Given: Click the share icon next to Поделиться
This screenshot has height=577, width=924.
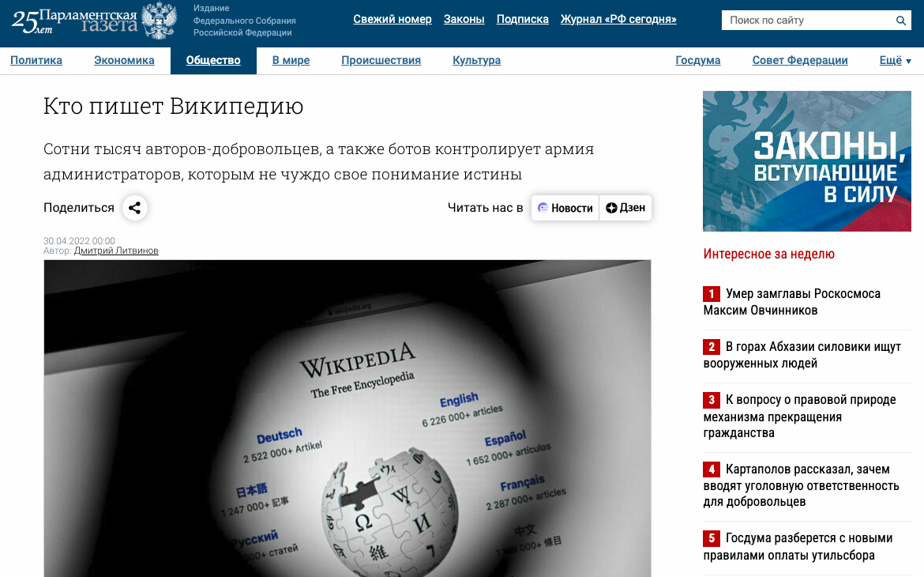Looking at the screenshot, I should pyautogui.click(x=134, y=208).
